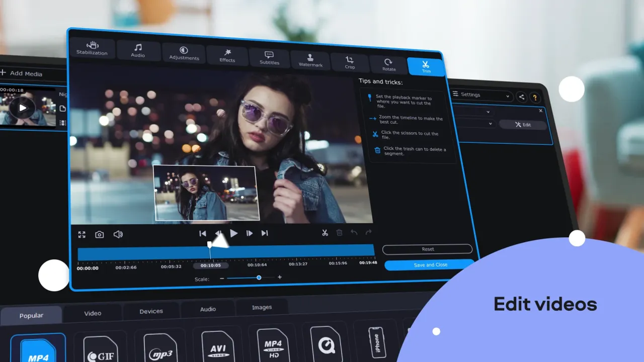Select the MP4 HD video format

point(273,342)
